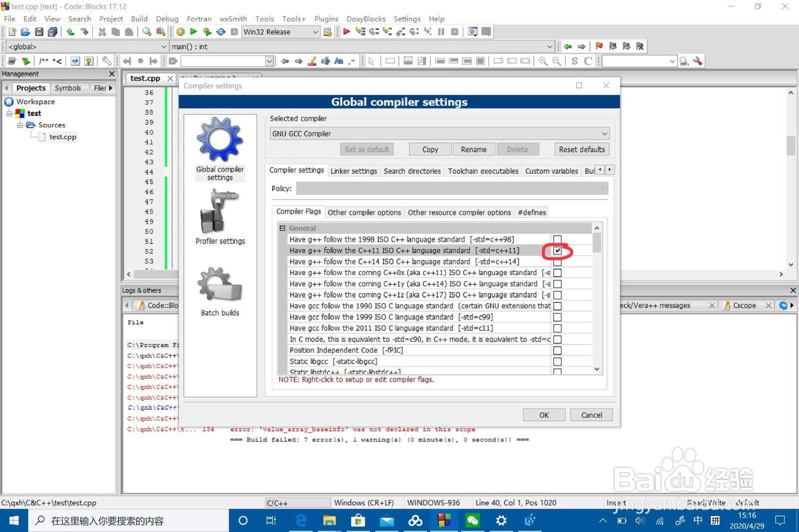799x532 pixels.
Task: Enable the -std=c++98 checkbox
Action: click(557, 240)
